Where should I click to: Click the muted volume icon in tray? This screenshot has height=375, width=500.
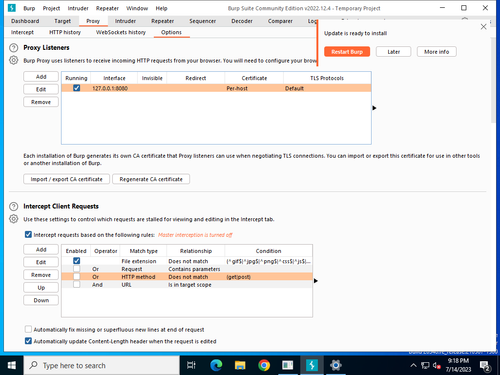tap(436, 366)
